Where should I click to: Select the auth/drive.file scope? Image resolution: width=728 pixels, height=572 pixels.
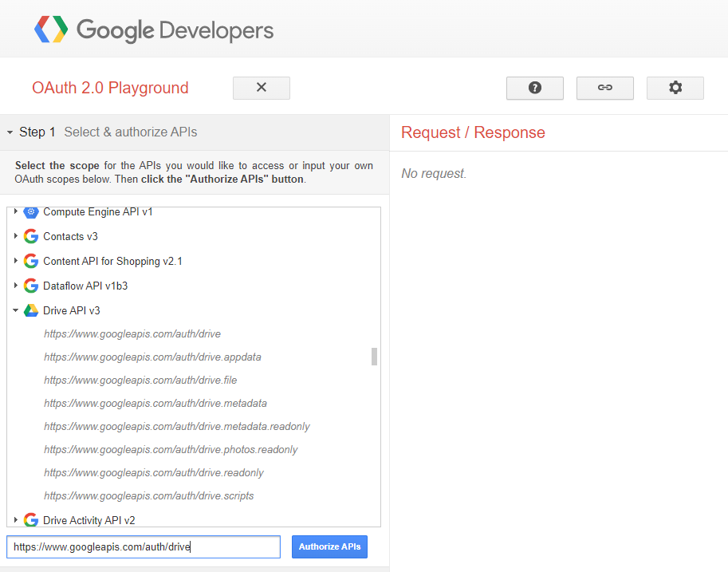tap(140, 380)
